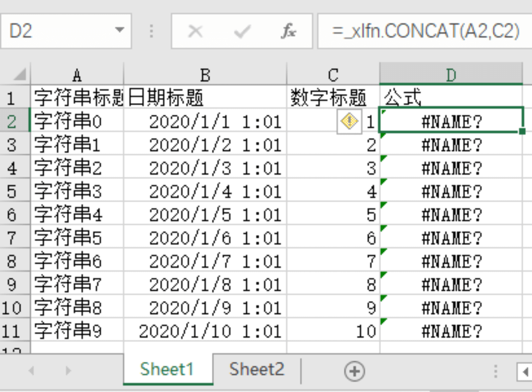Select the Sheet1 tab

pyautogui.click(x=167, y=369)
